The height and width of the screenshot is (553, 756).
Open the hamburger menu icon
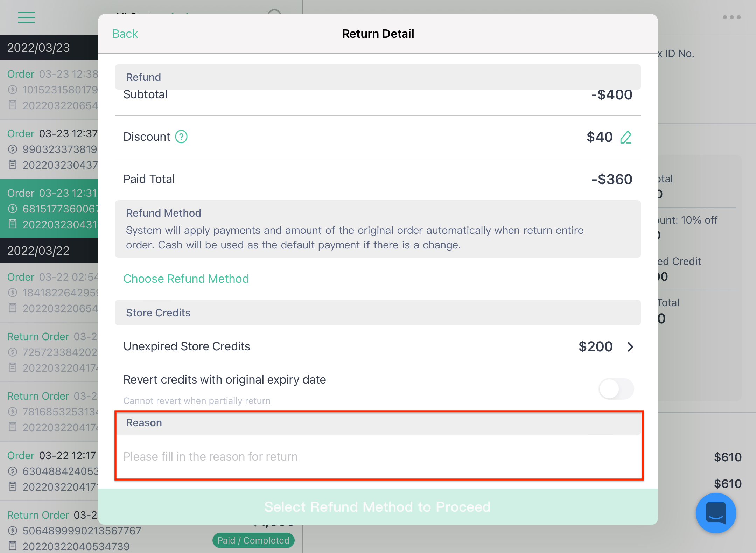(27, 17)
